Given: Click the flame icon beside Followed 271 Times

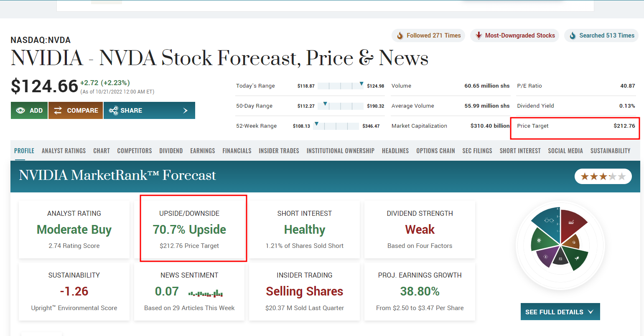Looking at the screenshot, I should click(400, 36).
